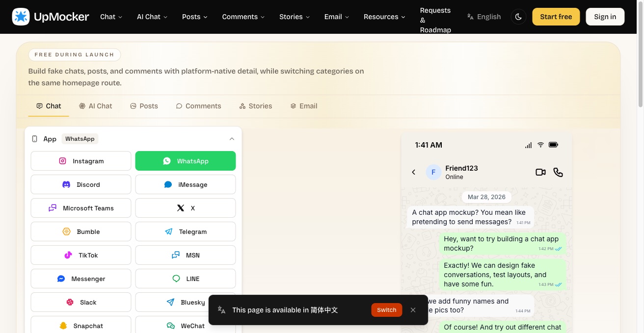Tap the back arrow in chat preview
Screen dimensions: 644x333
(x=413, y=172)
